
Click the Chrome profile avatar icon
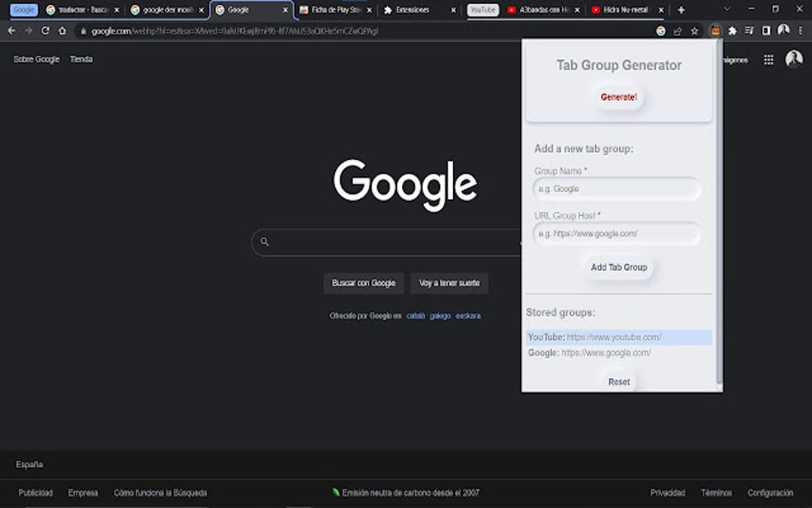pyautogui.click(x=783, y=30)
